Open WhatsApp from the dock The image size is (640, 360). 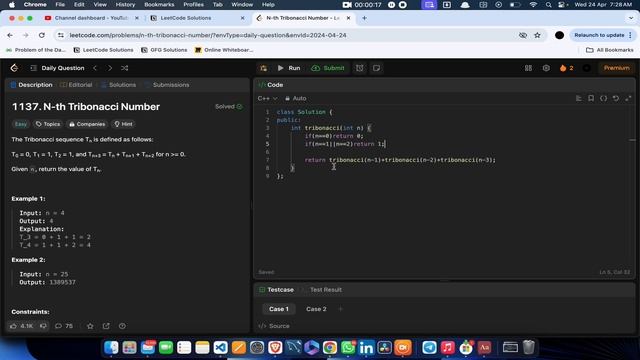[x=348, y=347]
